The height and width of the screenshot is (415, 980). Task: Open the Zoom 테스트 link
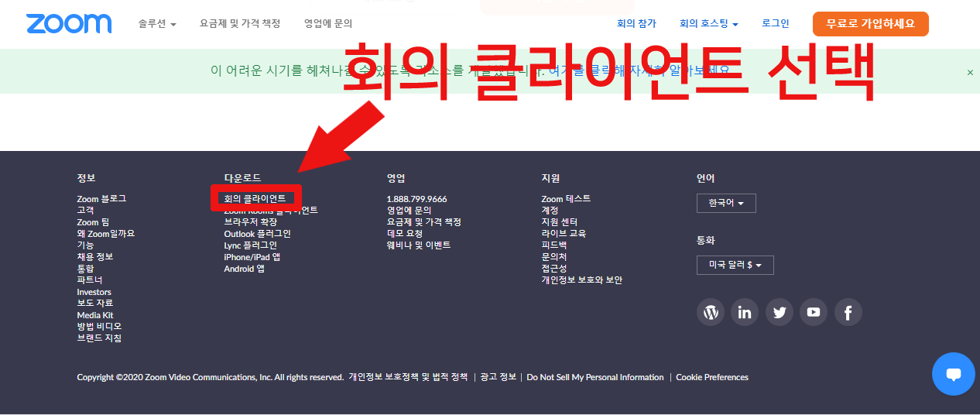tap(566, 199)
